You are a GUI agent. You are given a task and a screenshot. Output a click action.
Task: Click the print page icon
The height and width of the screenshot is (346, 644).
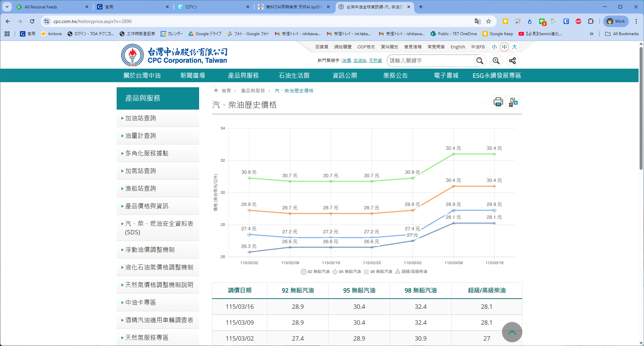point(498,102)
